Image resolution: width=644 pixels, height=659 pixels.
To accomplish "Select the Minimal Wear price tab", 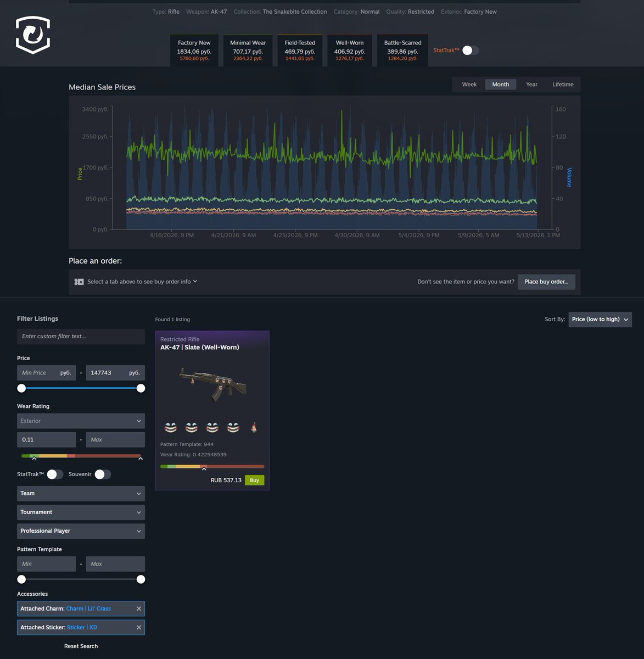I will click(248, 50).
